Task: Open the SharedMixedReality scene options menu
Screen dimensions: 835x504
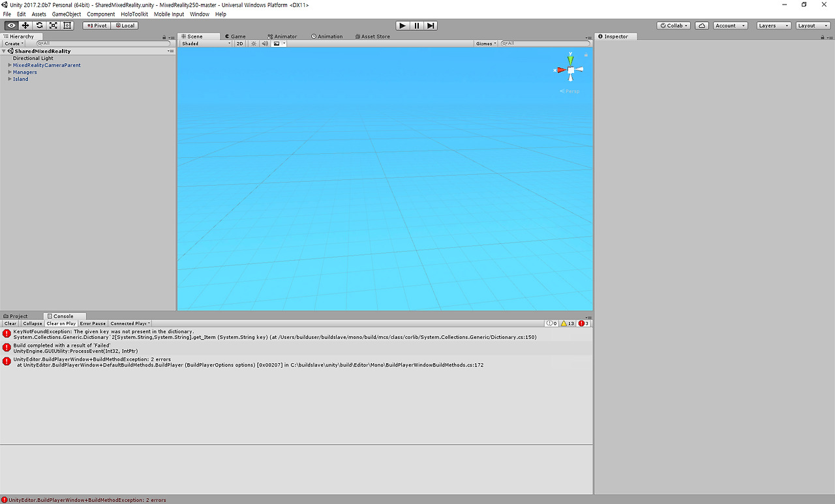Action: point(170,51)
